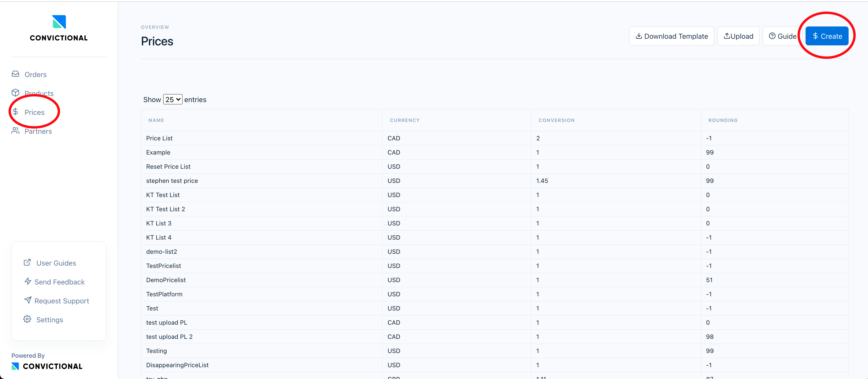
Task: Open the Guide button
Action: [x=782, y=36]
